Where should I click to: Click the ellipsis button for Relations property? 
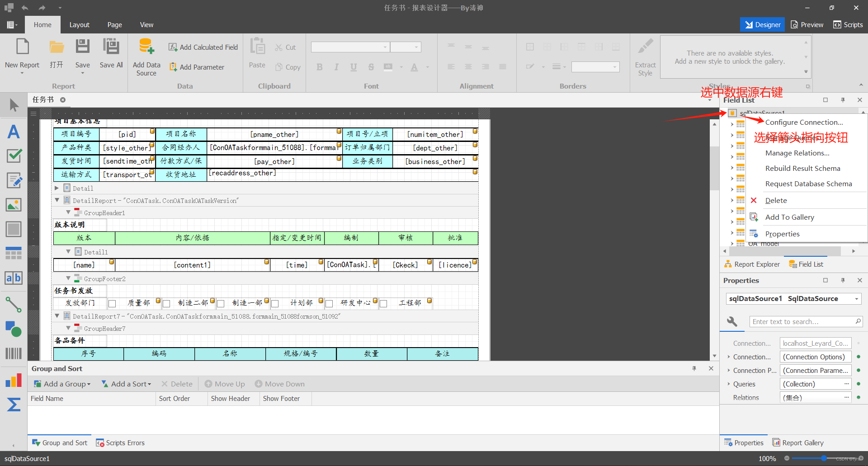(x=846, y=397)
